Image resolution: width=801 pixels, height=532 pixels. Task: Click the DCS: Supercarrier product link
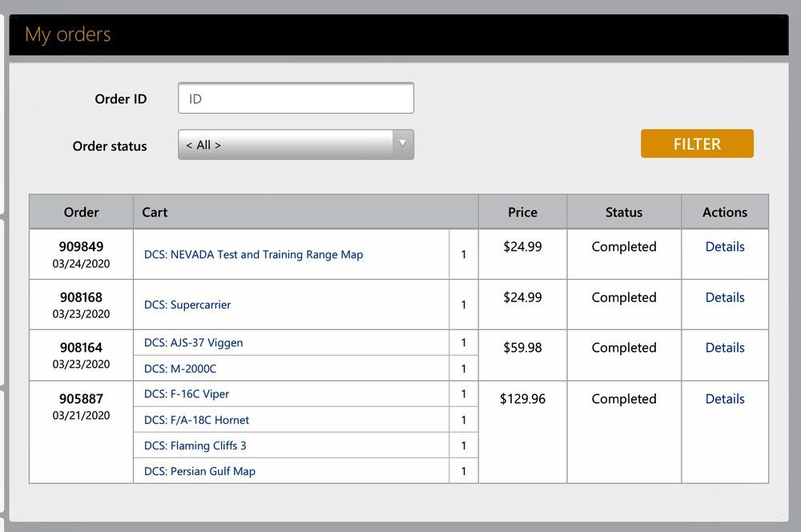pyautogui.click(x=187, y=305)
